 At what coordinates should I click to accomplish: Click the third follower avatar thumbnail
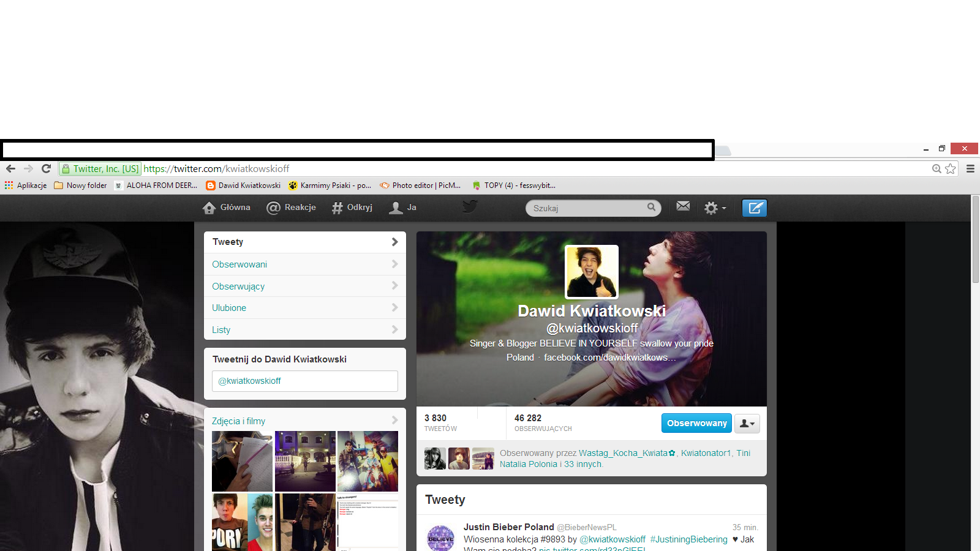click(x=483, y=459)
